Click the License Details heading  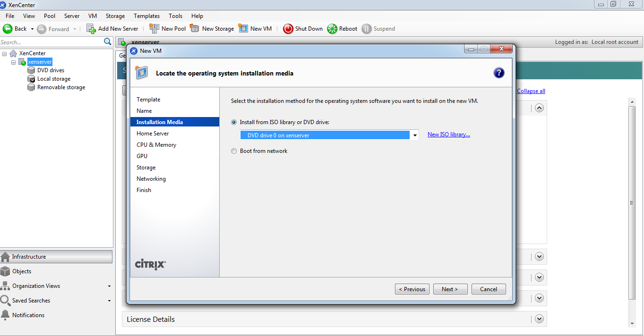151,319
